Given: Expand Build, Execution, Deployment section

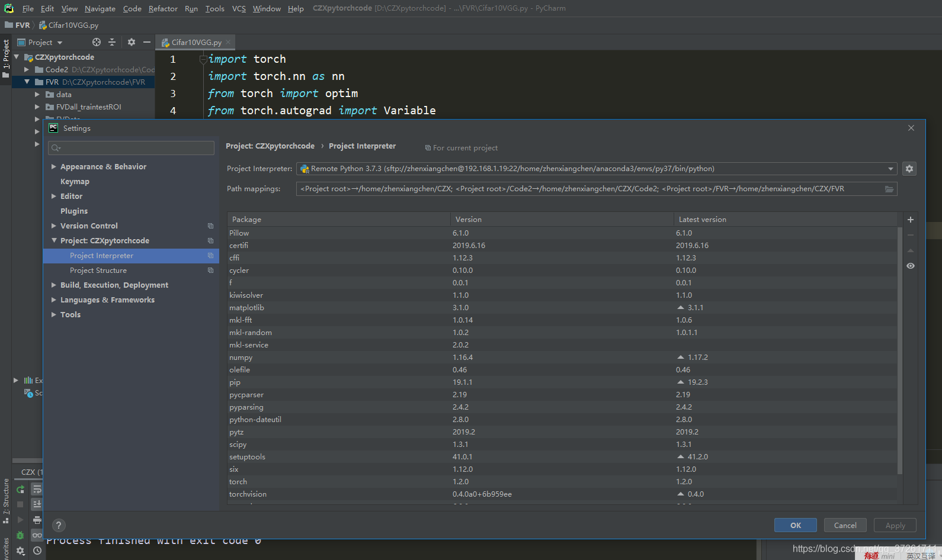Looking at the screenshot, I should click(x=54, y=285).
